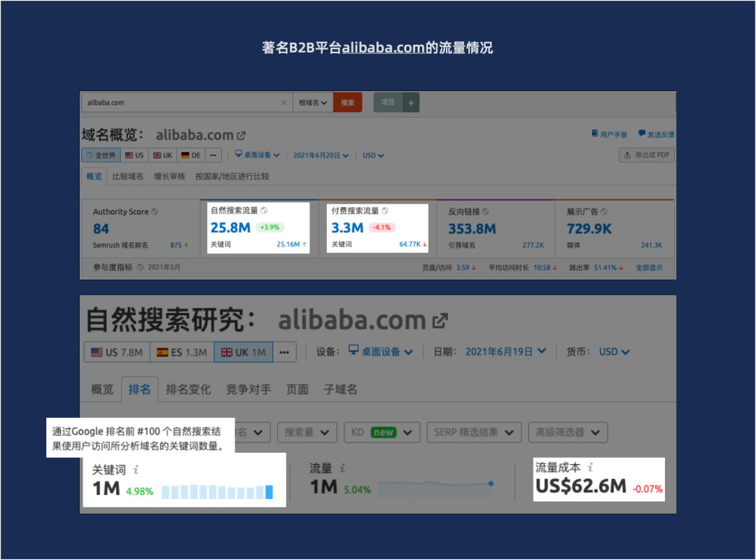Open external link icon next to 自然搜索研究 alibaba.com
The width and height of the screenshot is (756, 560).
pos(440,321)
